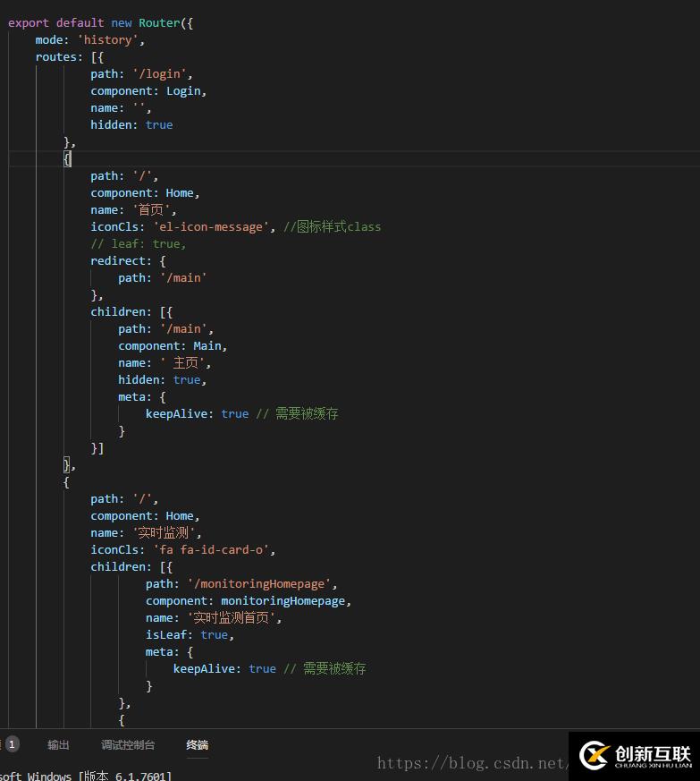700x781 pixels.
Task: Click the problems count badge showing 1
Action: 12,744
